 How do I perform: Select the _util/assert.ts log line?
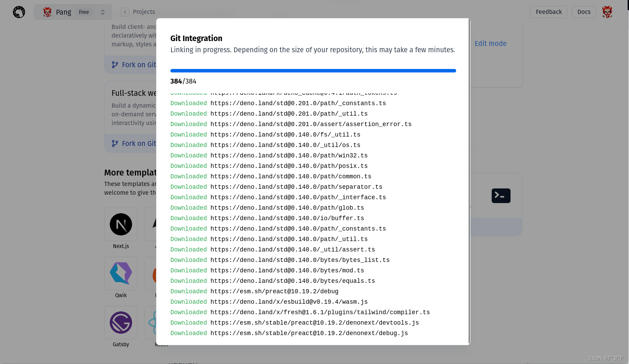point(273,249)
